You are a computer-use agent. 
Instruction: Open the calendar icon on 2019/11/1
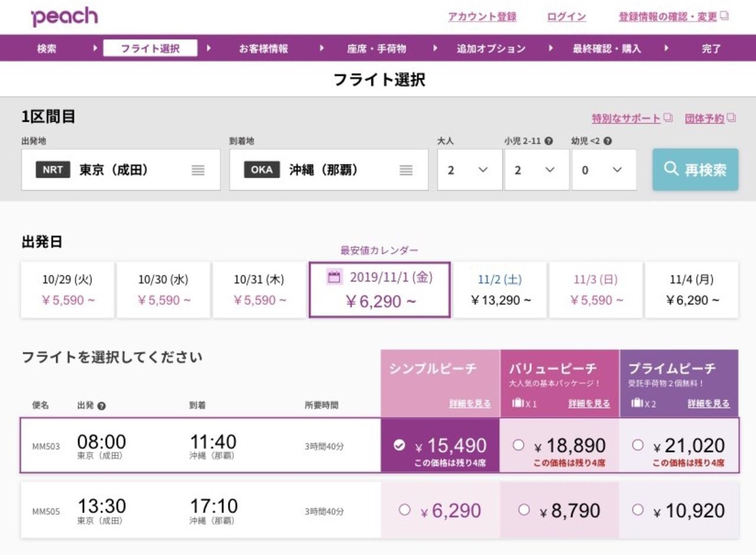[x=334, y=277]
